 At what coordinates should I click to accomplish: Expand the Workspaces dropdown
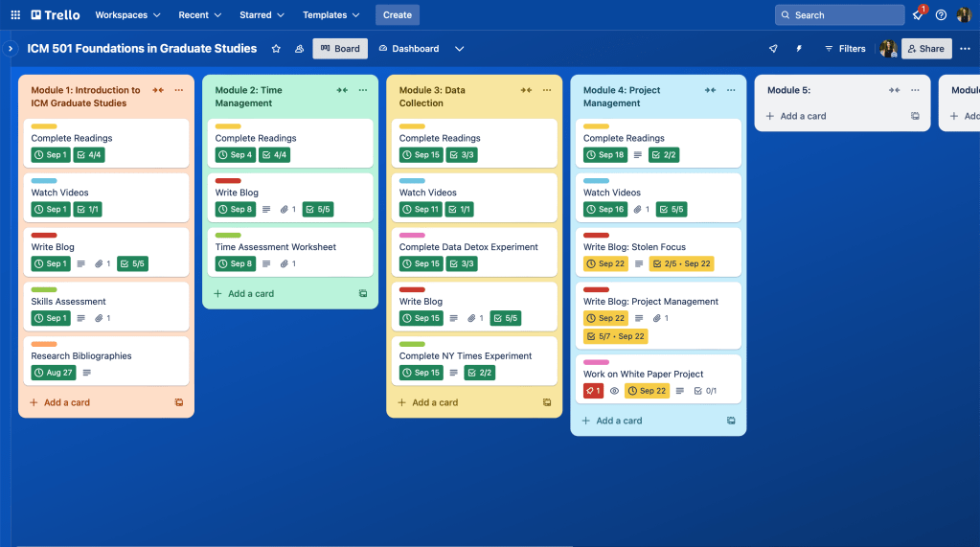[127, 15]
